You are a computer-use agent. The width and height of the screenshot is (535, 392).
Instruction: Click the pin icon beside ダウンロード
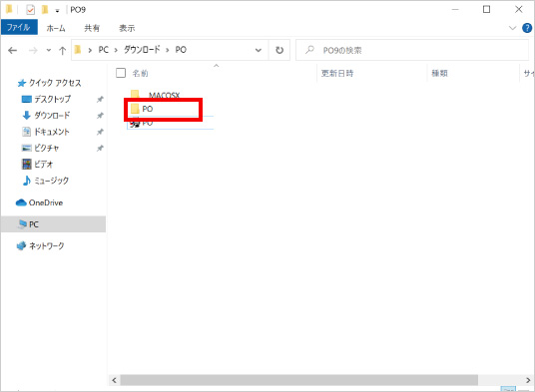coord(100,116)
